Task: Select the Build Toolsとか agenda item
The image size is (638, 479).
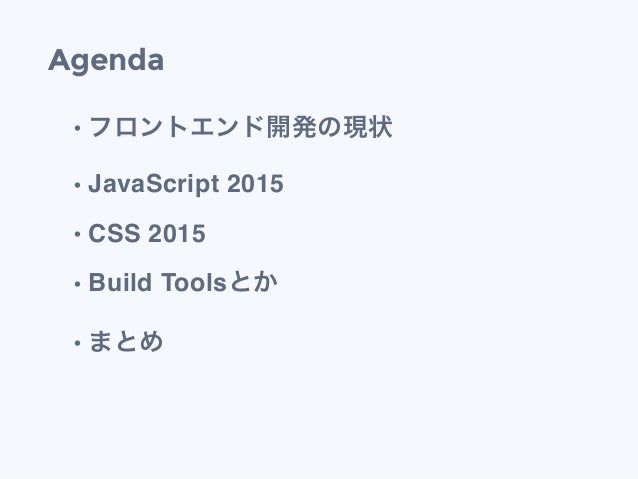Action: [183, 282]
